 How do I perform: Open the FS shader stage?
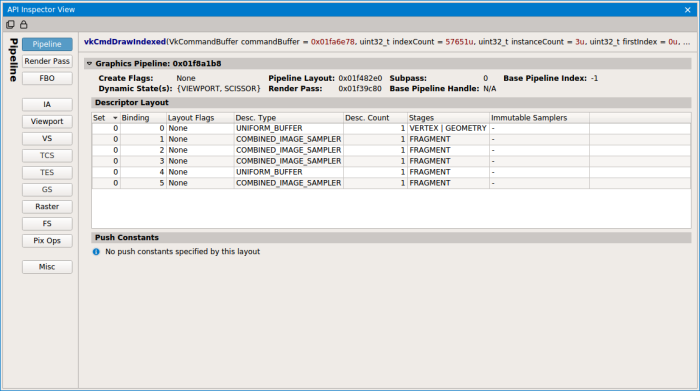47,224
